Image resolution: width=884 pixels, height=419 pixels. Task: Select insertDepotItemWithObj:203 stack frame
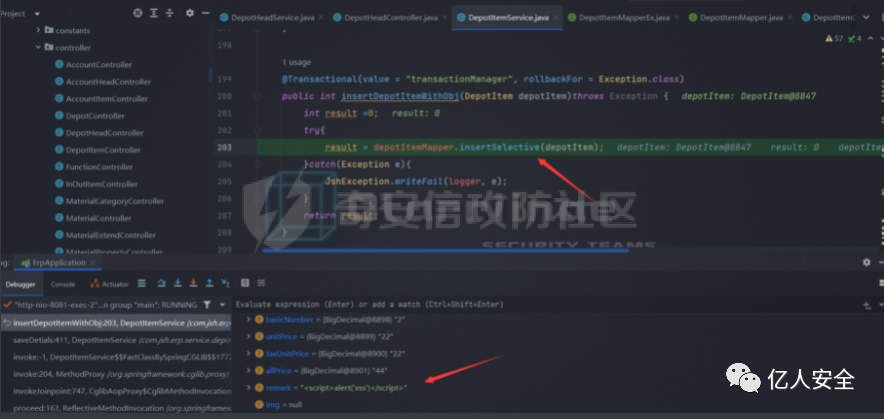[116, 323]
